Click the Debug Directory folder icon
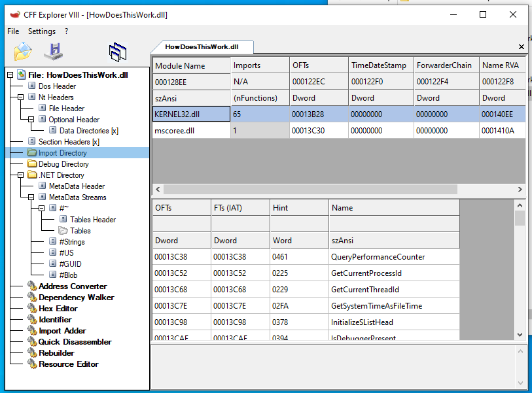The image size is (532, 393). [x=32, y=163]
